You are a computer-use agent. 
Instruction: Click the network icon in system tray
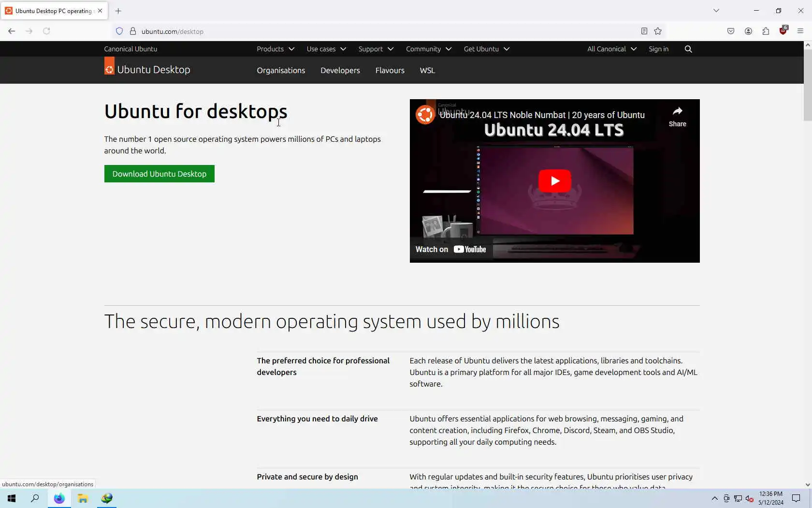[738, 498]
